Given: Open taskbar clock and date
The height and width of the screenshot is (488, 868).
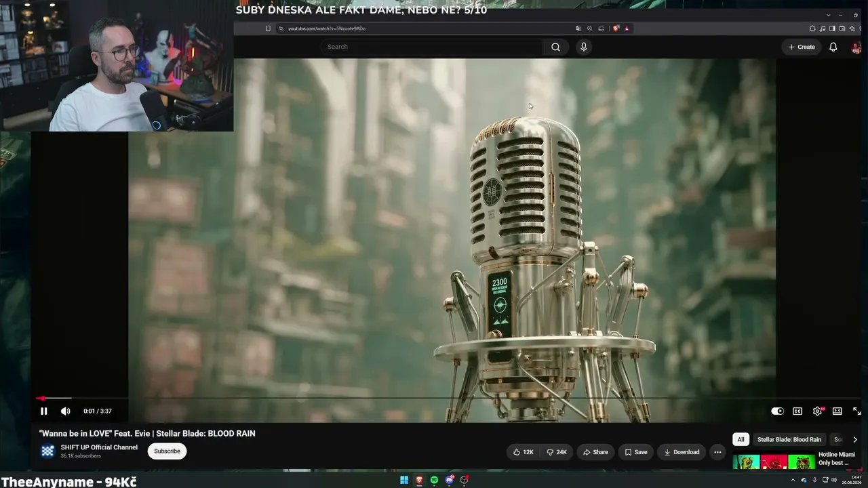Looking at the screenshot, I should [852, 480].
